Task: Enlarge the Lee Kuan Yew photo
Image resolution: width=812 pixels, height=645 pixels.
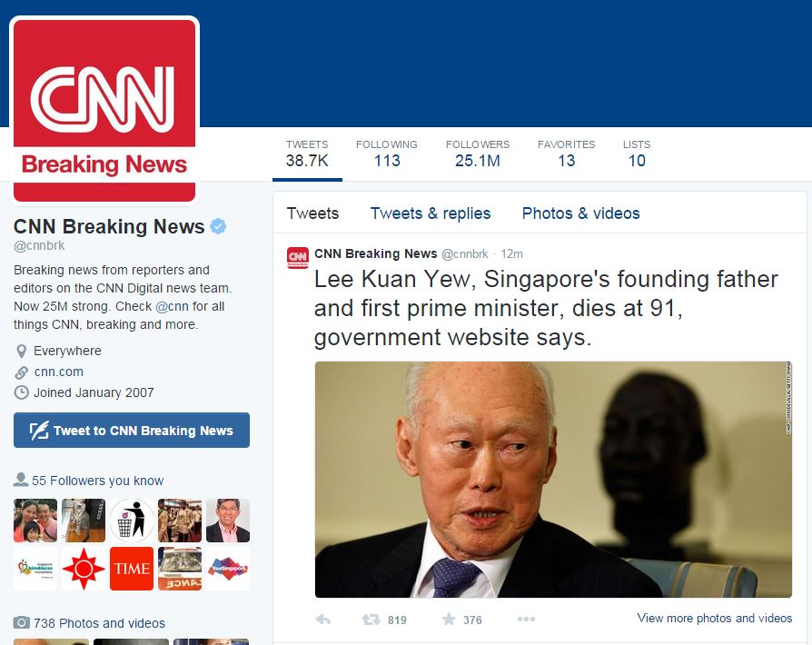Action: 553,480
